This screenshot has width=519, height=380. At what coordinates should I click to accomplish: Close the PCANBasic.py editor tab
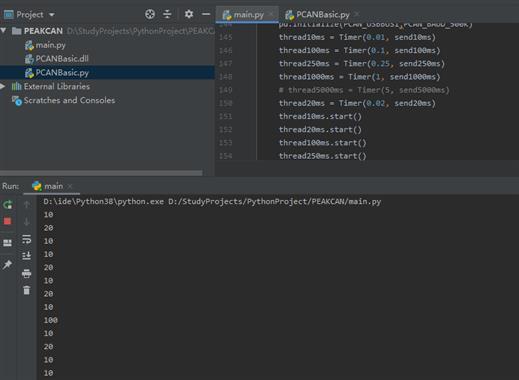(357, 14)
